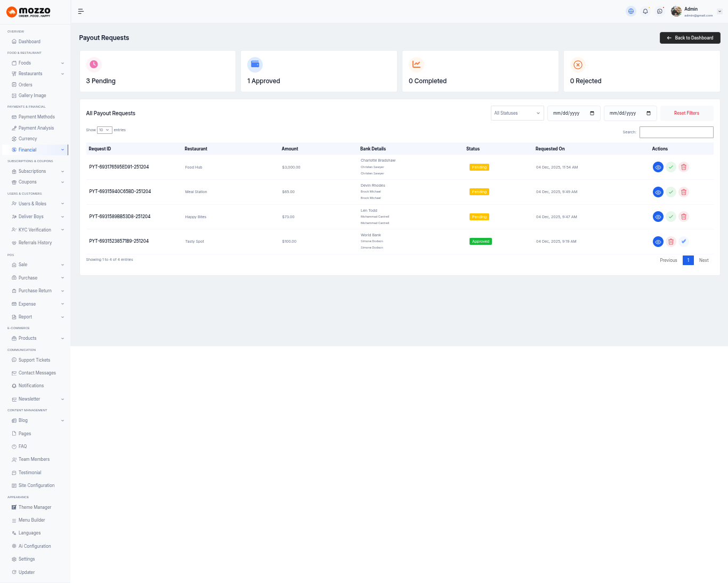Approve the Happy Bites payout request
The image size is (728, 583).
(x=671, y=217)
